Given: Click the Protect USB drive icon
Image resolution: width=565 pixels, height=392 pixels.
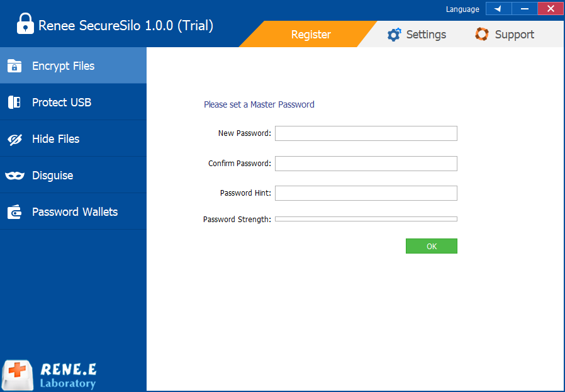Looking at the screenshot, I should (x=14, y=103).
